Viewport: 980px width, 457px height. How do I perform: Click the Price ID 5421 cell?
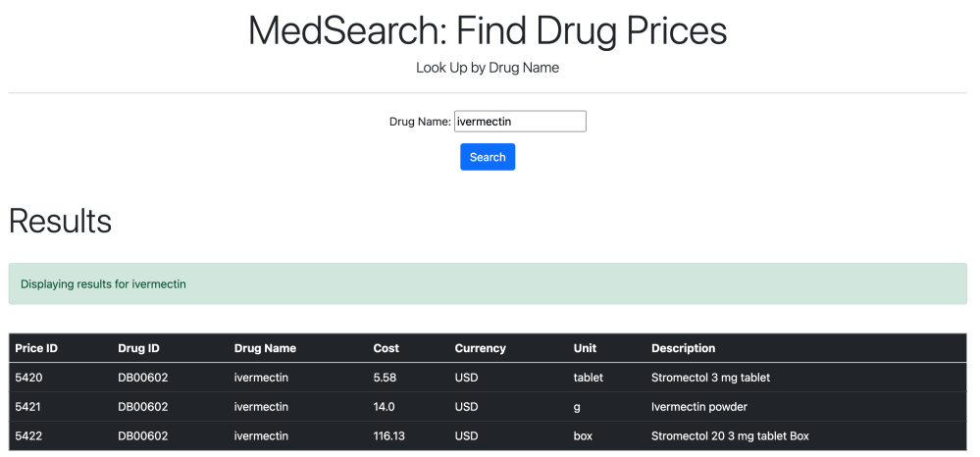coord(29,407)
